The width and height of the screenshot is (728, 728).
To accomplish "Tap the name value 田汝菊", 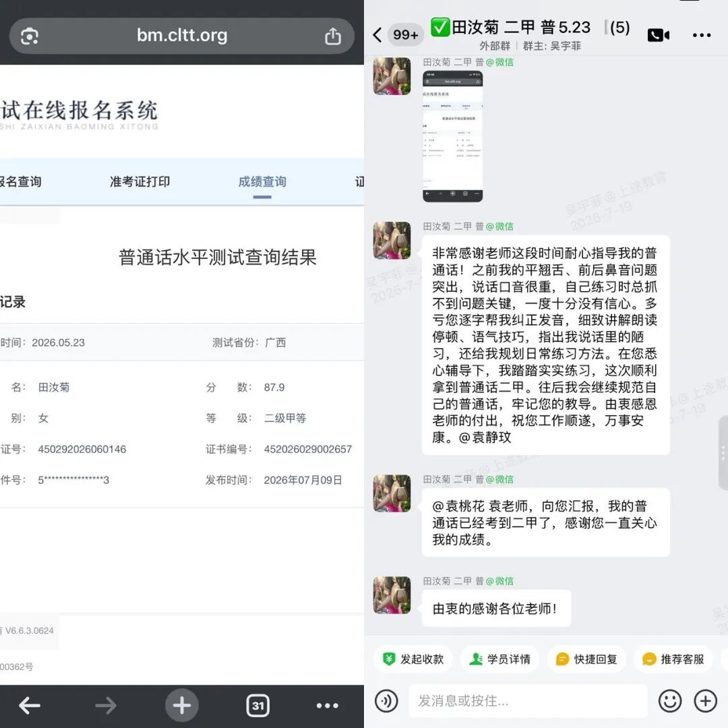I will click(x=53, y=387).
